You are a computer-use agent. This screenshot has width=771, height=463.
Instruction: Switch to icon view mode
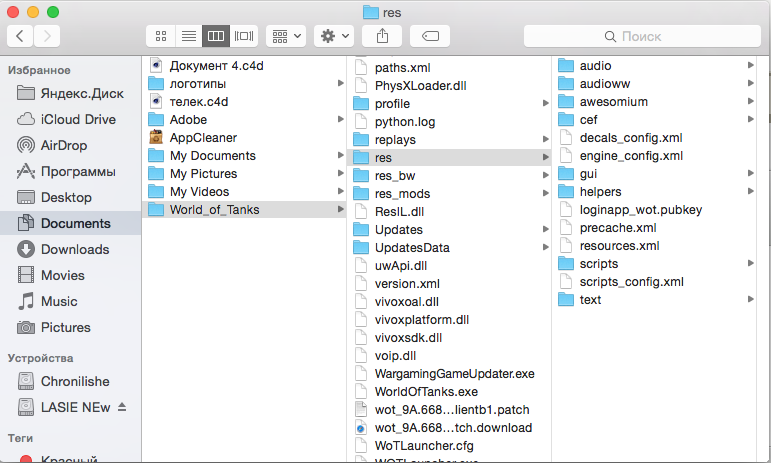(x=161, y=36)
